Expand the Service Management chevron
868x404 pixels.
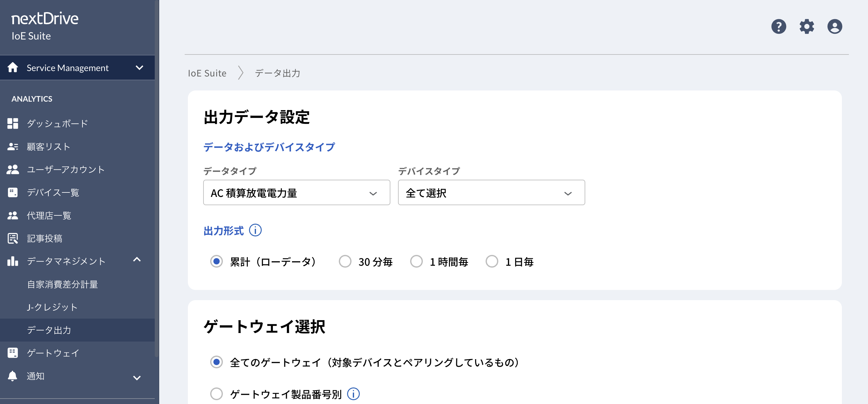[x=139, y=68]
